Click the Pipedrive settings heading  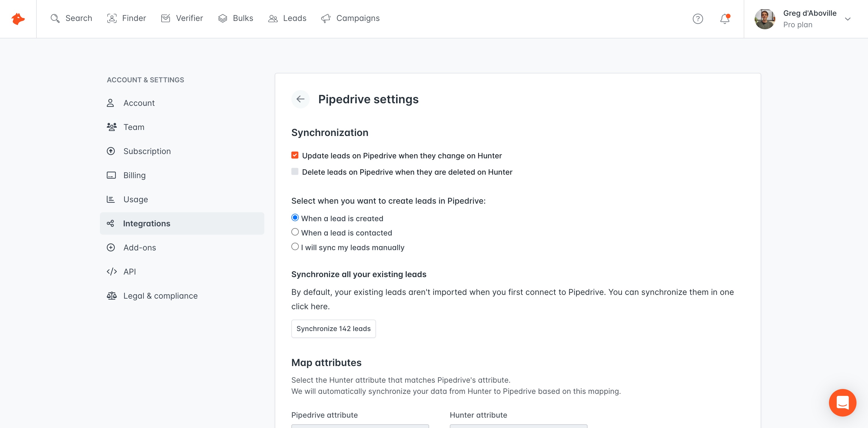click(368, 99)
